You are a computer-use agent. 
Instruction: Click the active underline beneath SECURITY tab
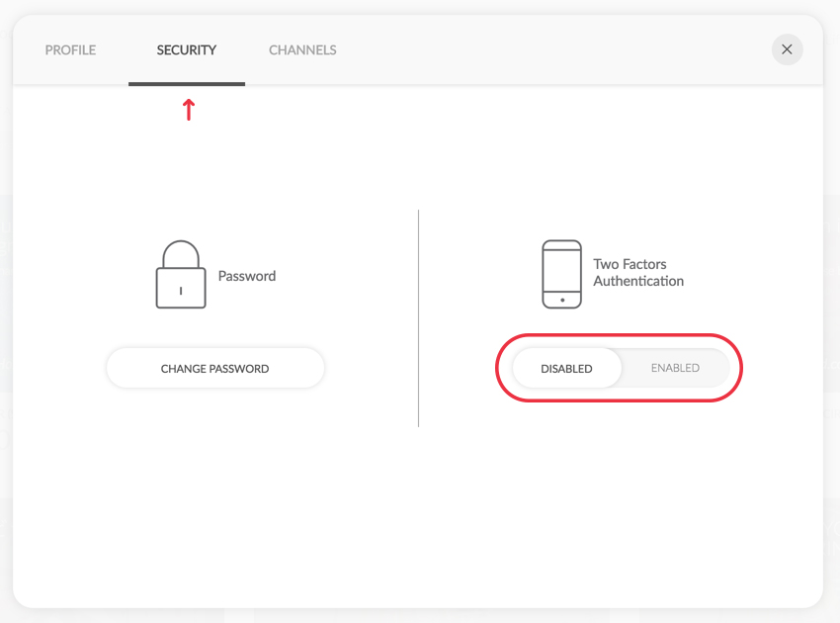click(x=187, y=84)
